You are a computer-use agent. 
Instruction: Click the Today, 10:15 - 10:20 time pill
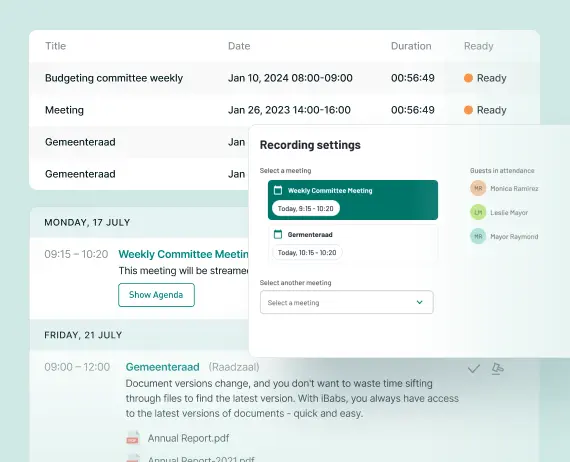pyautogui.click(x=307, y=252)
